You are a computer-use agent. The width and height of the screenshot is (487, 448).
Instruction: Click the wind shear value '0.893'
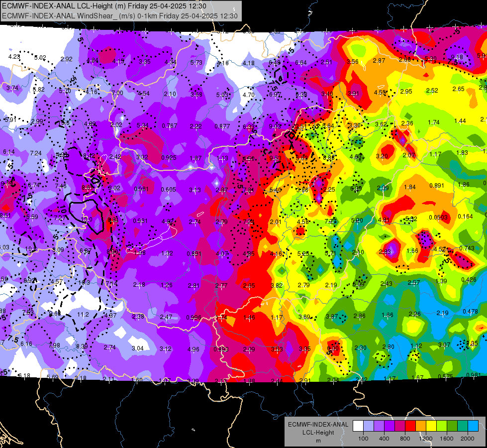coord(221,349)
